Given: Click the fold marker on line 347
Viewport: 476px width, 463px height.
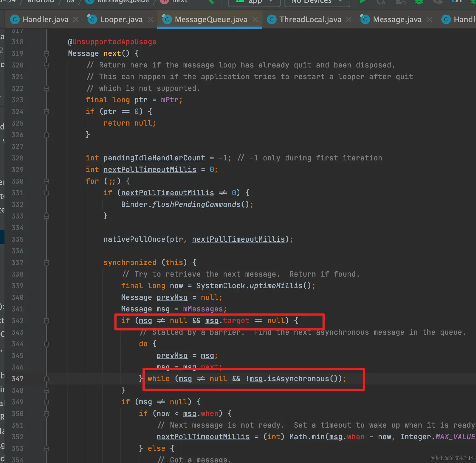Looking at the screenshot, I should coord(46,379).
